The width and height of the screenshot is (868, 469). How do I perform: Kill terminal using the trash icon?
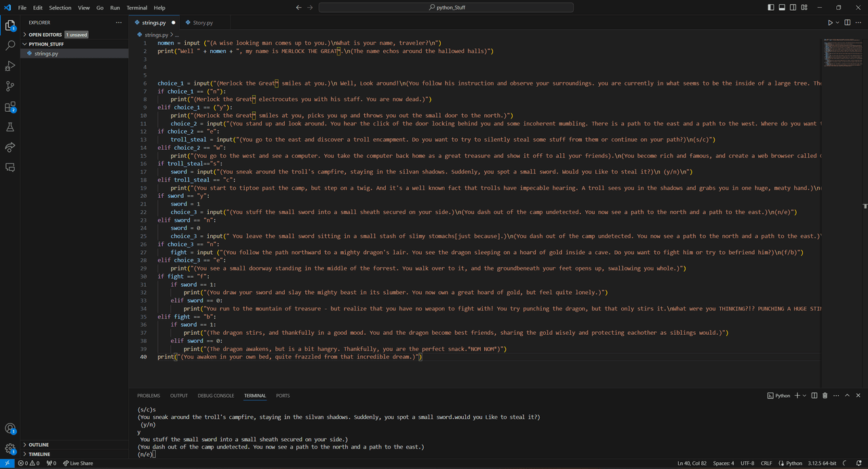pyautogui.click(x=825, y=396)
